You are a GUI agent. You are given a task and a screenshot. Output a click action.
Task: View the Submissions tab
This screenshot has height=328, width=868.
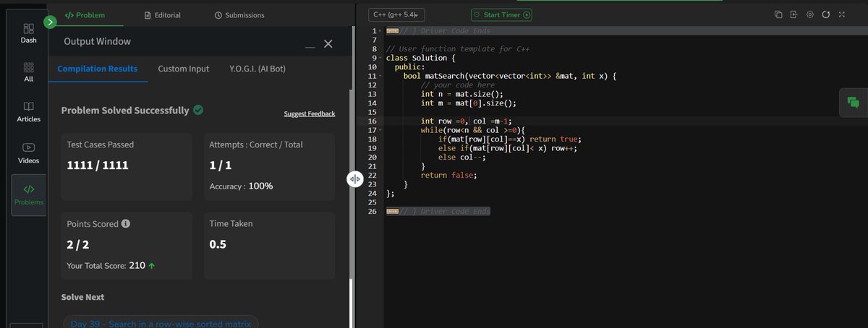239,14
